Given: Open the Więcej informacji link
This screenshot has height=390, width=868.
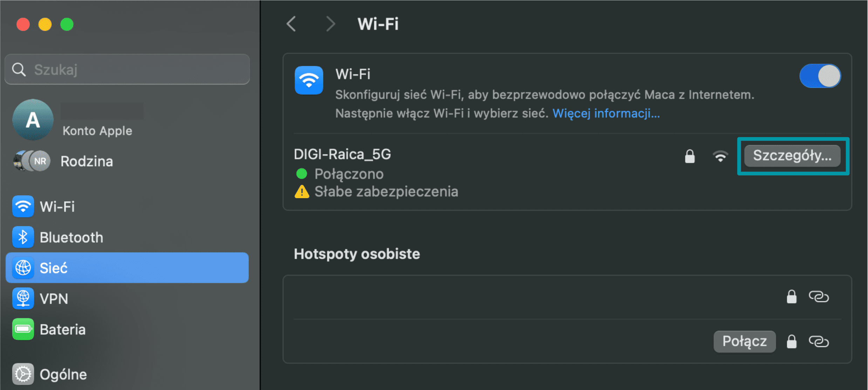Looking at the screenshot, I should [606, 113].
